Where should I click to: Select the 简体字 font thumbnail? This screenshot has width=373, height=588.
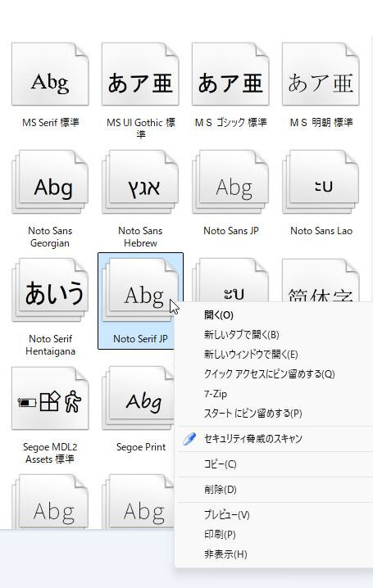(321, 280)
